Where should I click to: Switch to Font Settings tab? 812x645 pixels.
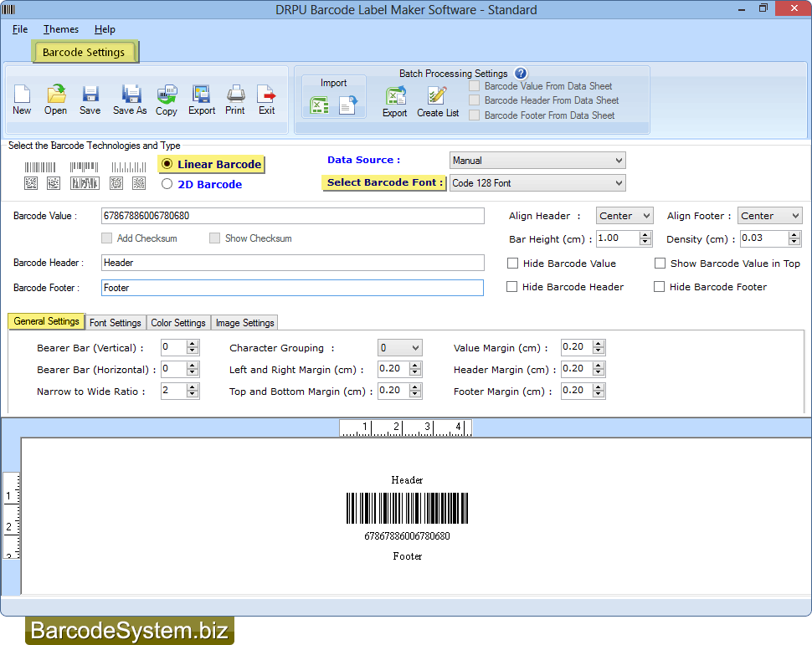(x=115, y=323)
